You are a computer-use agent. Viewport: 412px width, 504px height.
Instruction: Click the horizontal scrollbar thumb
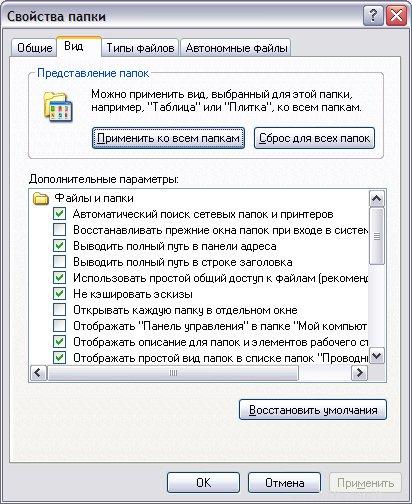click(173, 373)
